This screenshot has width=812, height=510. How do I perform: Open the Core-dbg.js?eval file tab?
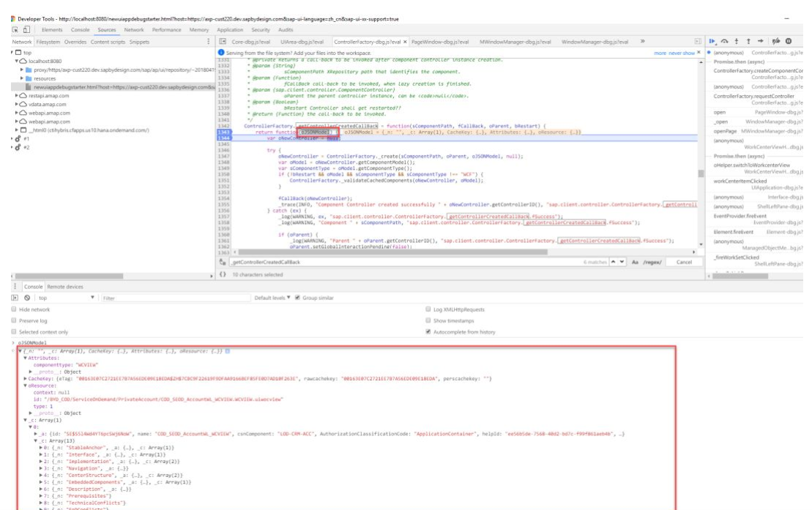(x=250, y=42)
